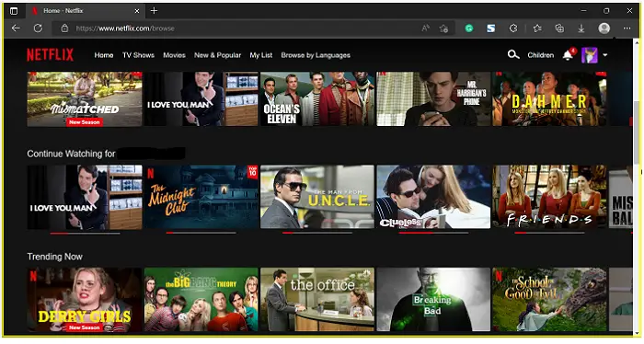Open The Big Bang Theory thumbnail
This screenshot has height=344, width=644.
point(201,299)
